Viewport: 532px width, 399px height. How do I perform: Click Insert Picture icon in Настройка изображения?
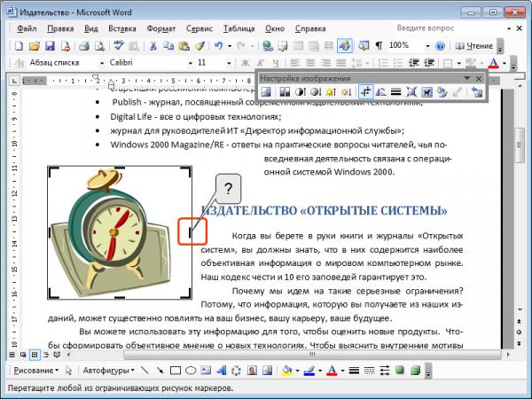(x=266, y=91)
